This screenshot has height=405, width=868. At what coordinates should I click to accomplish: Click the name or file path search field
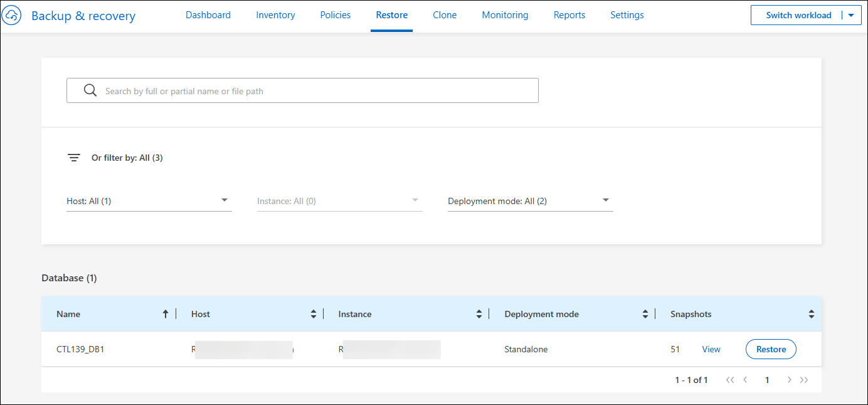[314, 90]
